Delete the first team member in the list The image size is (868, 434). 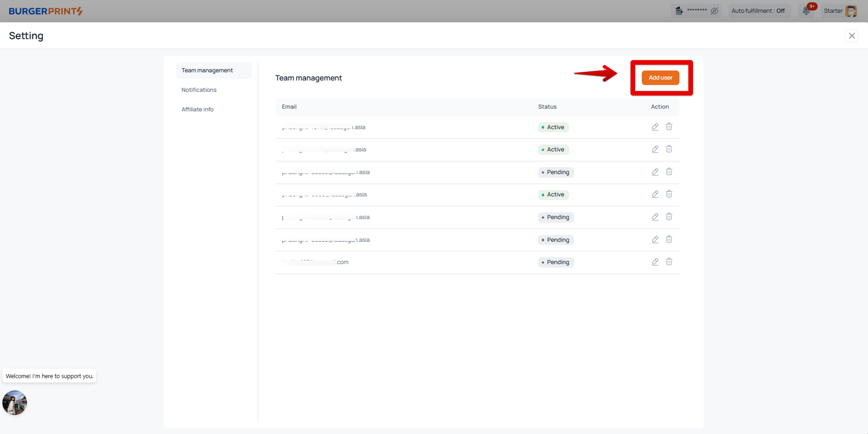[x=669, y=127]
